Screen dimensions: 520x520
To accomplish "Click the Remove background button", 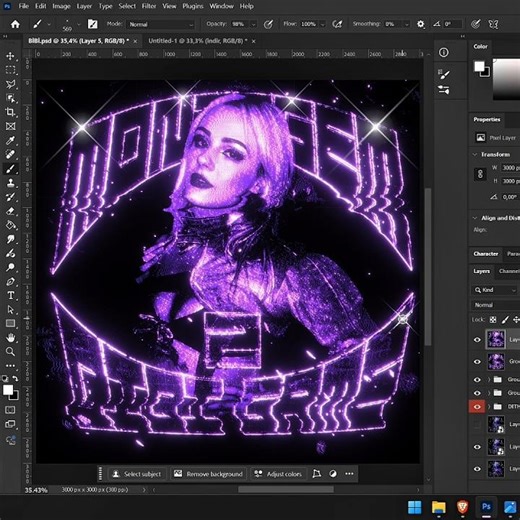I will click(208, 474).
